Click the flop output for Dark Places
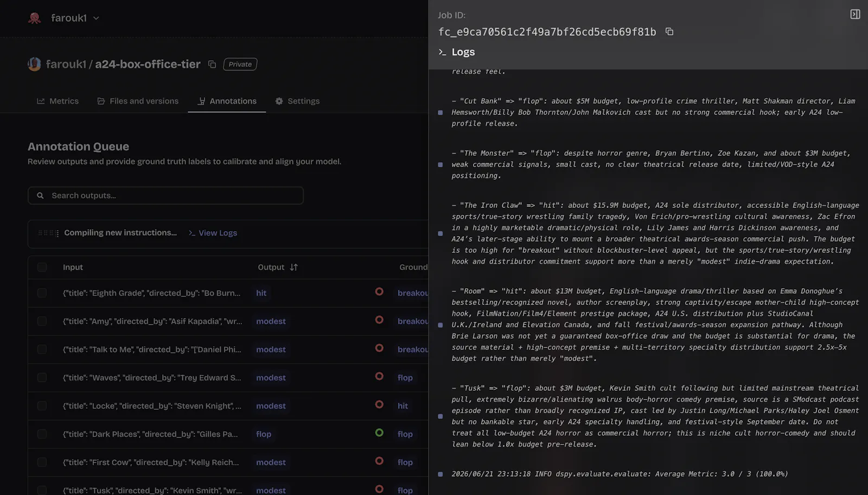Screen dimensions: 868x495 tap(264, 434)
